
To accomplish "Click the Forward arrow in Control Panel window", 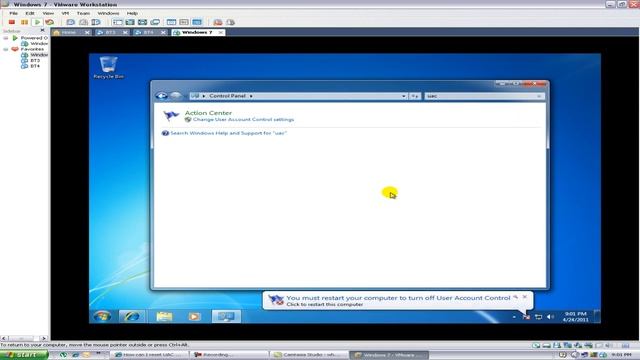I will click(x=176, y=96).
